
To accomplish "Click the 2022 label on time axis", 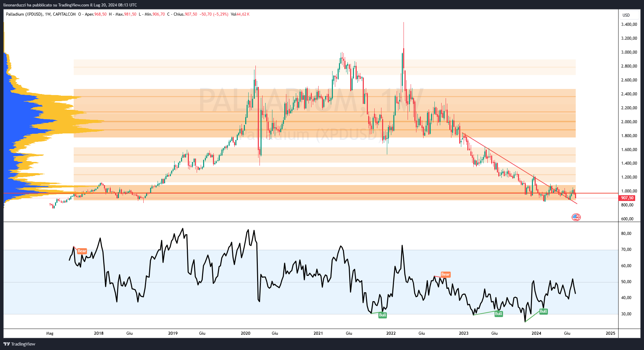I will coord(391,333).
